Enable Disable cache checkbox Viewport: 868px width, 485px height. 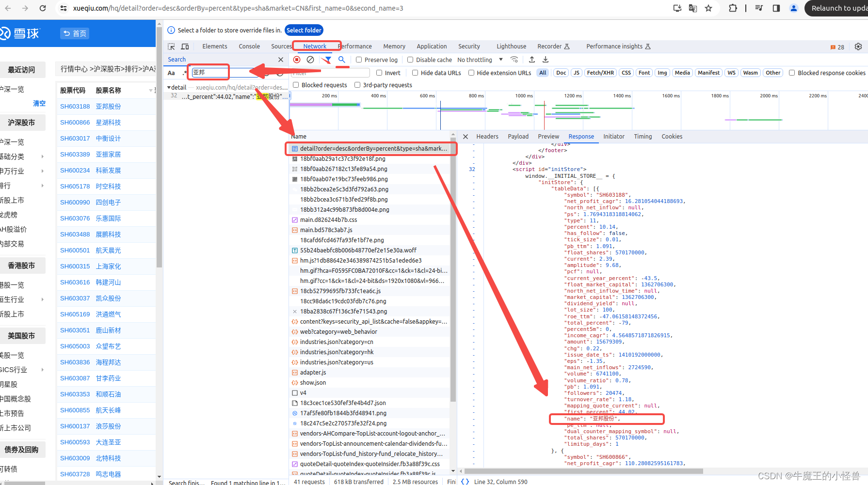point(410,60)
